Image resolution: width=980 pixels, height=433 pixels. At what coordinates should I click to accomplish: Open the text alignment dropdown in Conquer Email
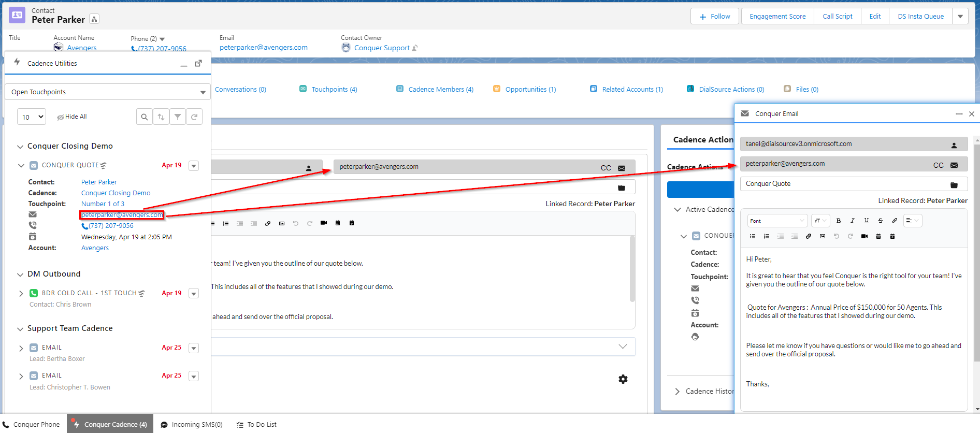coord(913,221)
